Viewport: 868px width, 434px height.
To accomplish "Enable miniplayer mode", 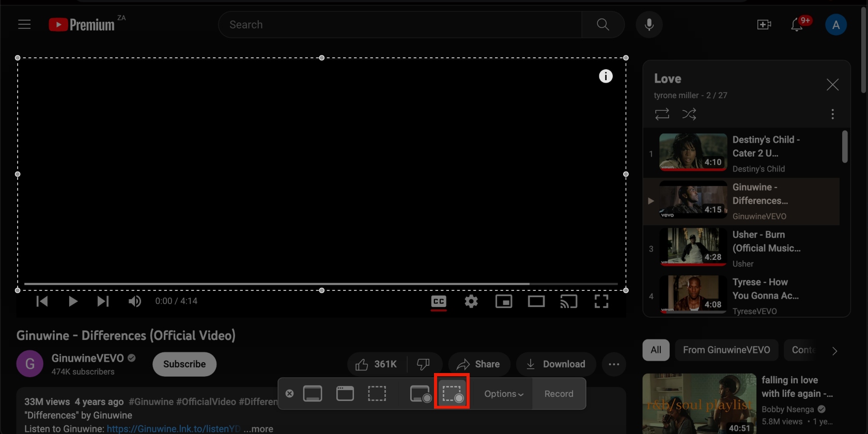I will click(x=504, y=301).
